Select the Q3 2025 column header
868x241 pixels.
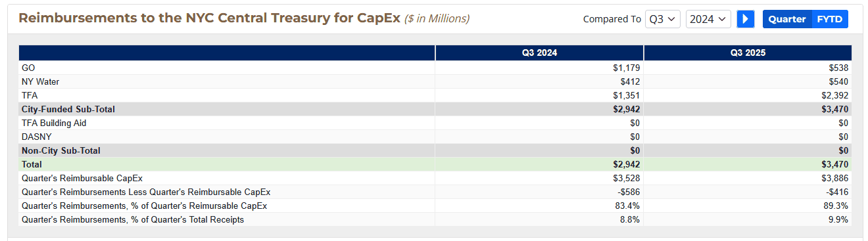click(x=748, y=53)
